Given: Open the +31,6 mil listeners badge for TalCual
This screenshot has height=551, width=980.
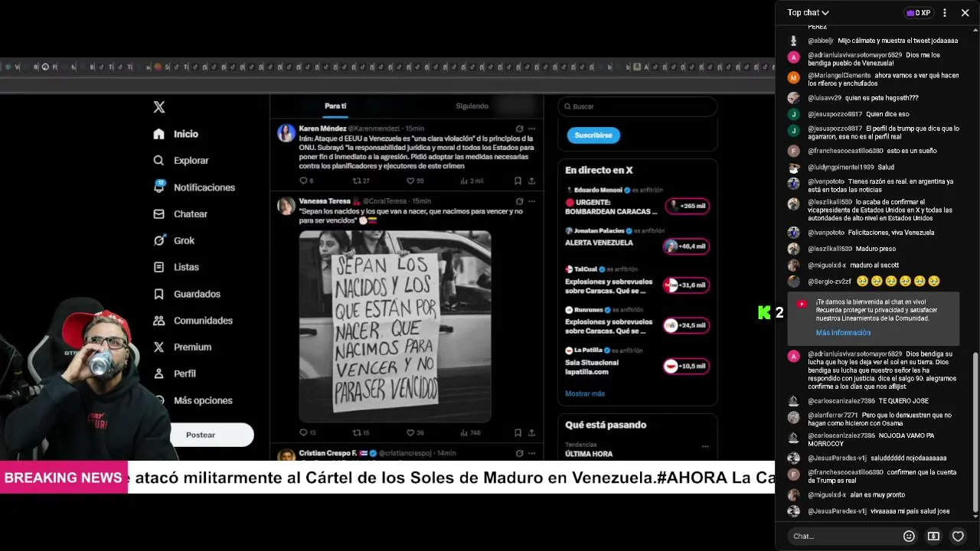Looking at the screenshot, I should click(687, 285).
